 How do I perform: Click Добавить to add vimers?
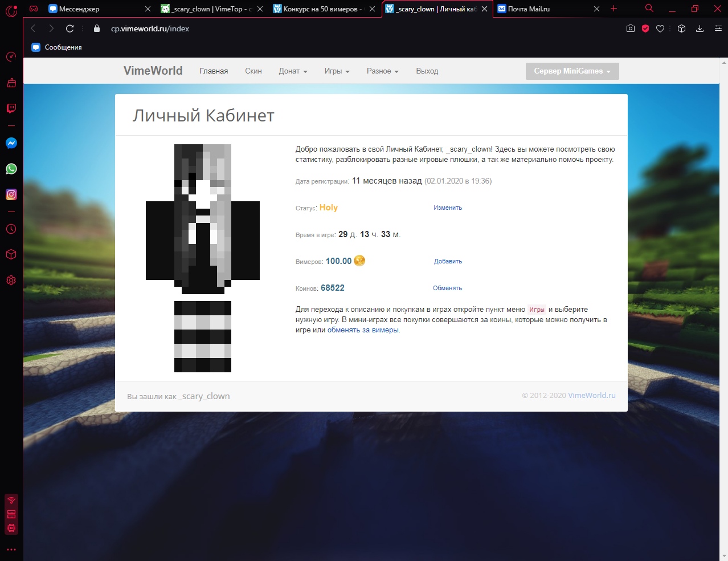[448, 262]
